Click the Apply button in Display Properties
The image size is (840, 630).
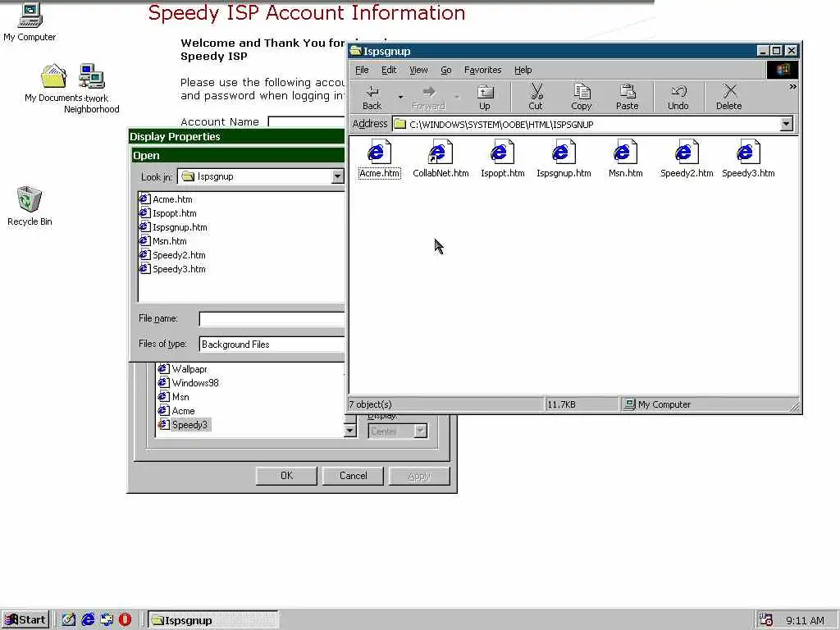pyautogui.click(x=419, y=476)
